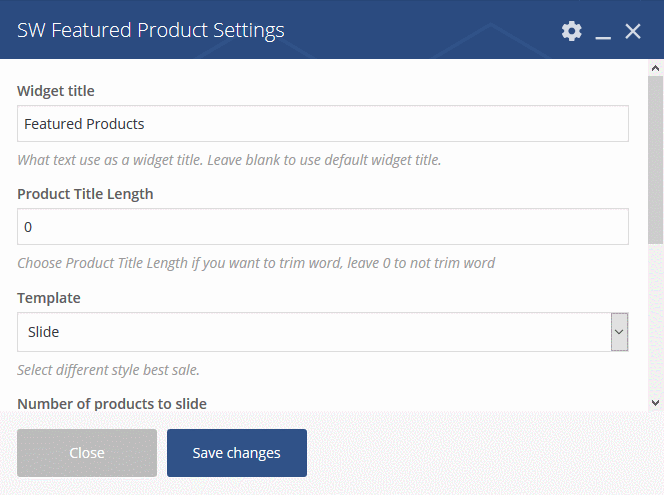Click the vertical scrollbar thumb
This screenshot has width=664, height=495.
click(655, 160)
